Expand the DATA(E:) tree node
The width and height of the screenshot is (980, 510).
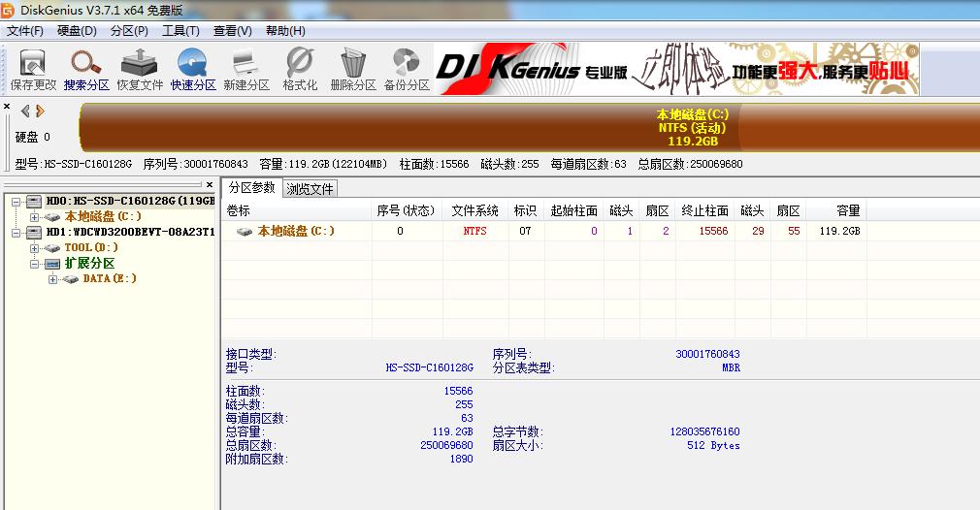pos(52,279)
